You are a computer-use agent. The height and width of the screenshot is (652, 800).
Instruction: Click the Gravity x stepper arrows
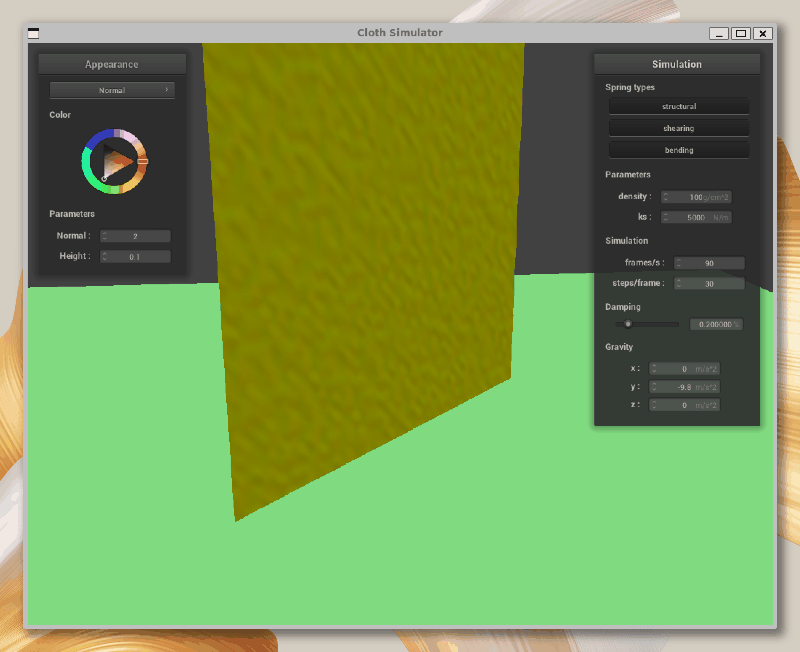click(654, 368)
